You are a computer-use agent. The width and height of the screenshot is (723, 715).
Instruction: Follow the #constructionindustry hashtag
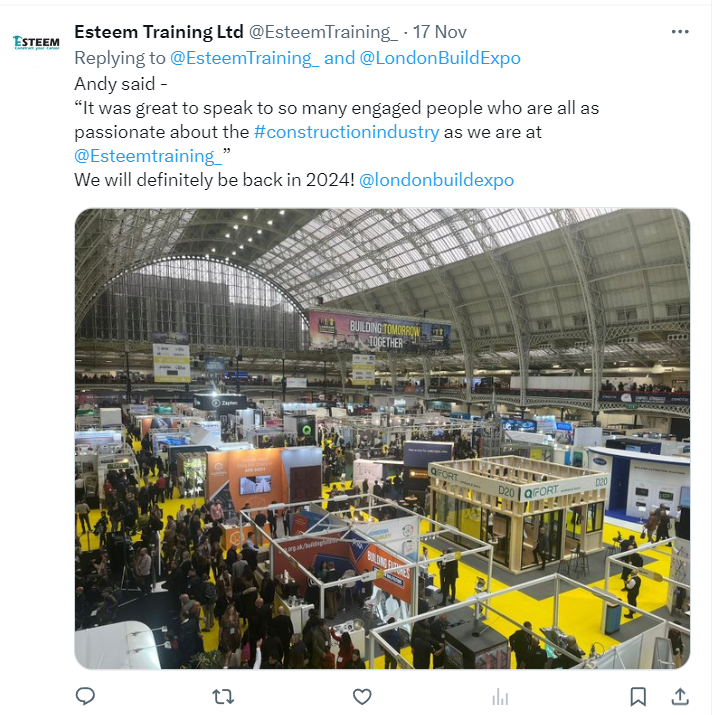(347, 132)
